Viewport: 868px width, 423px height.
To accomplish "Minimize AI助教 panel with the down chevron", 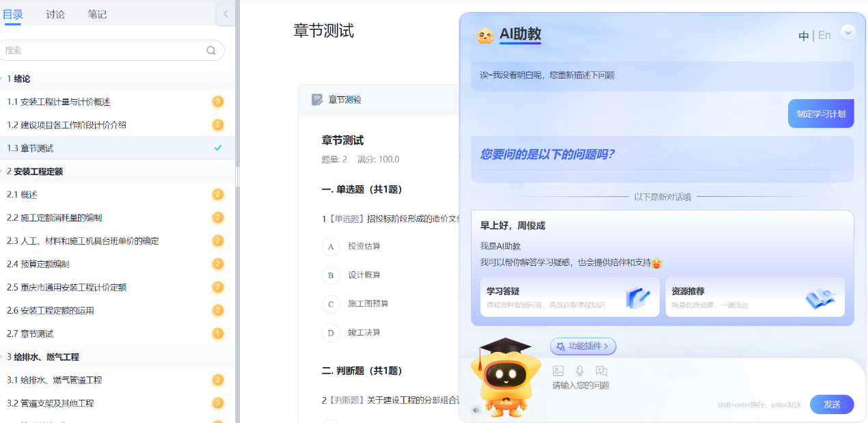I will [847, 32].
